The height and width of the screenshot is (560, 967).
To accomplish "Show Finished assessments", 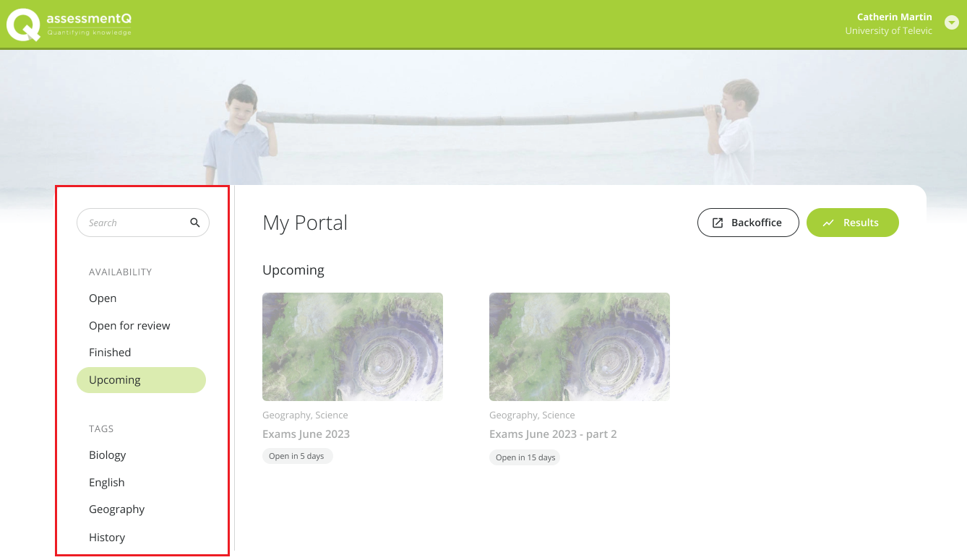I will point(110,353).
